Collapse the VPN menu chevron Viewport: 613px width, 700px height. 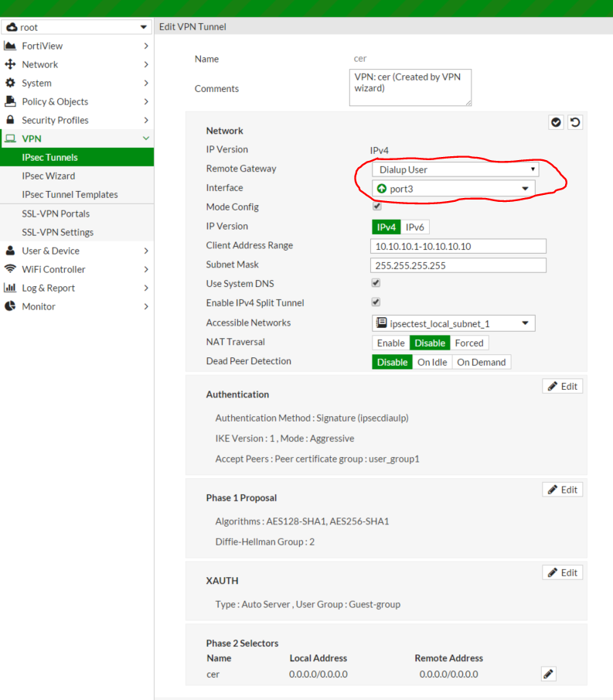point(146,138)
